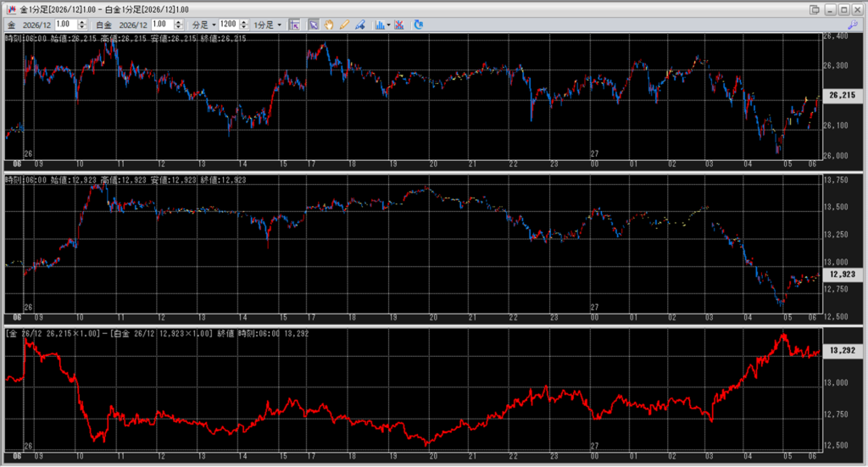This screenshot has height=467, width=868.
Task: Open the chart type dropdown arrow
Action: click(388, 25)
